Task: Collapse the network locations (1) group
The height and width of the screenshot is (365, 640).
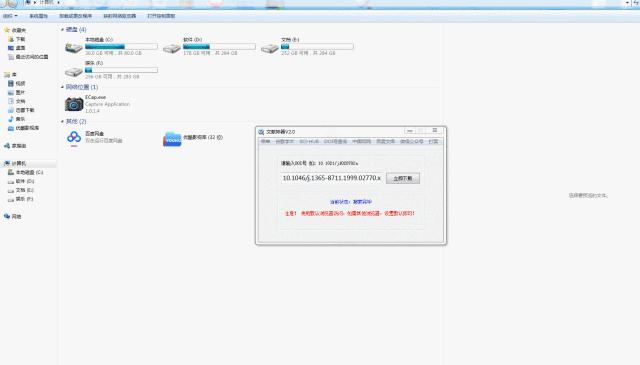Action: [62, 87]
